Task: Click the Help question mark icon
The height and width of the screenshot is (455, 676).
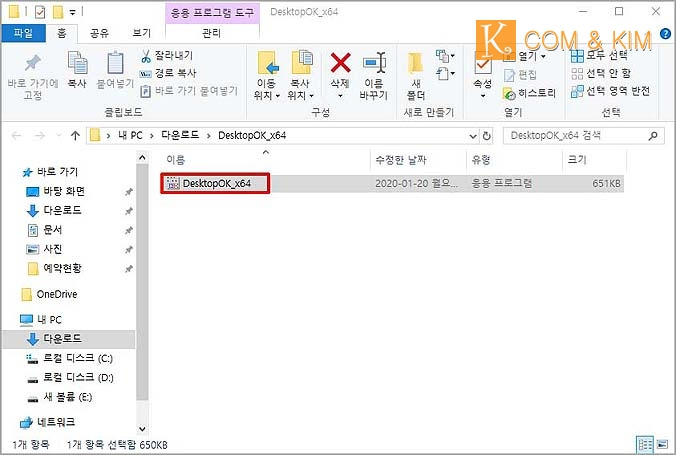Action: pos(665,33)
